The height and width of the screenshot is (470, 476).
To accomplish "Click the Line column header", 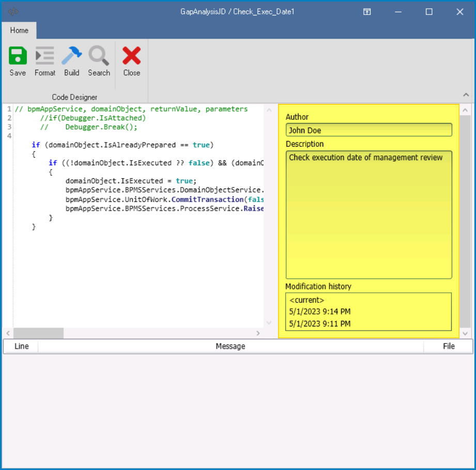I will pyautogui.click(x=21, y=346).
